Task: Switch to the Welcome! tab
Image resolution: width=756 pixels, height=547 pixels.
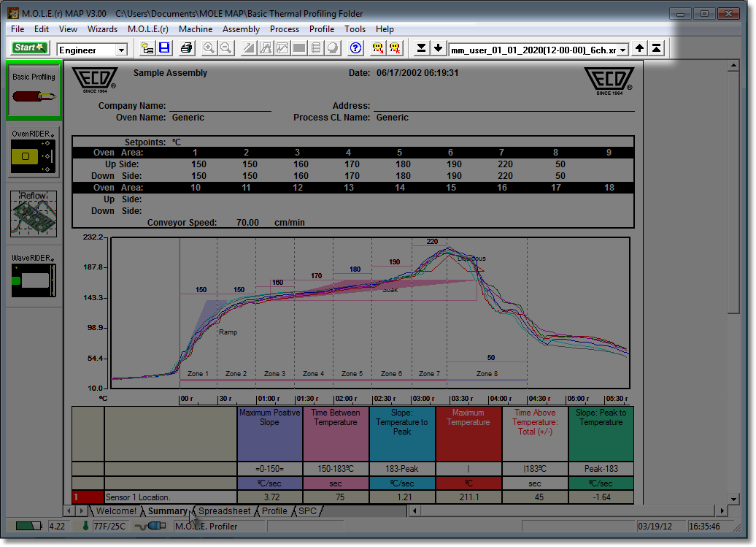Action: coord(116,510)
